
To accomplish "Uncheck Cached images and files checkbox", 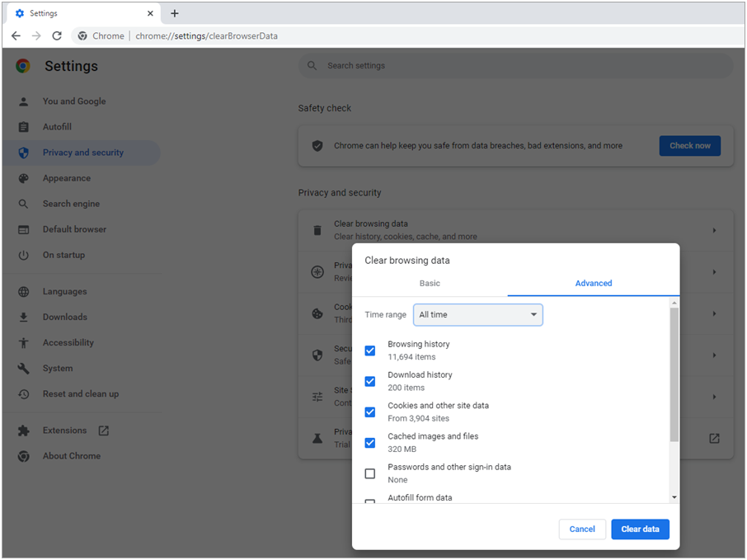I will pyautogui.click(x=369, y=443).
